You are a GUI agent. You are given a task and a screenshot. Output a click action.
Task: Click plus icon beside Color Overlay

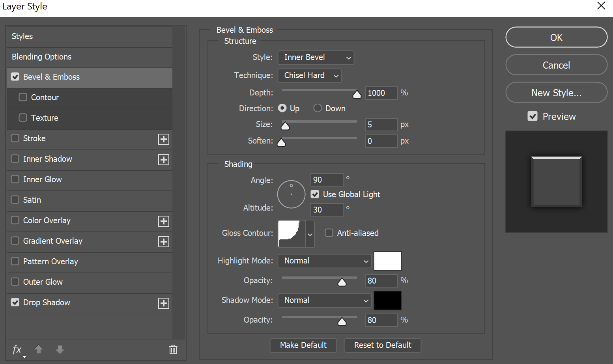click(164, 221)
